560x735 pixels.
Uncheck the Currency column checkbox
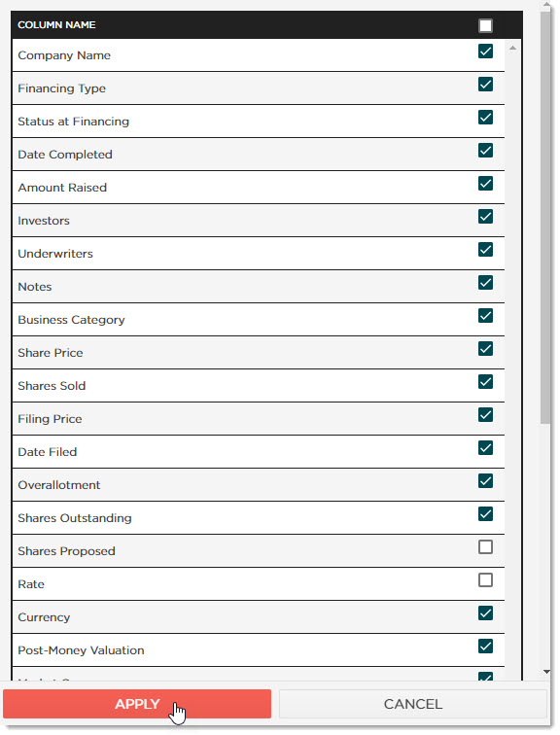click(x=485, y=612)
